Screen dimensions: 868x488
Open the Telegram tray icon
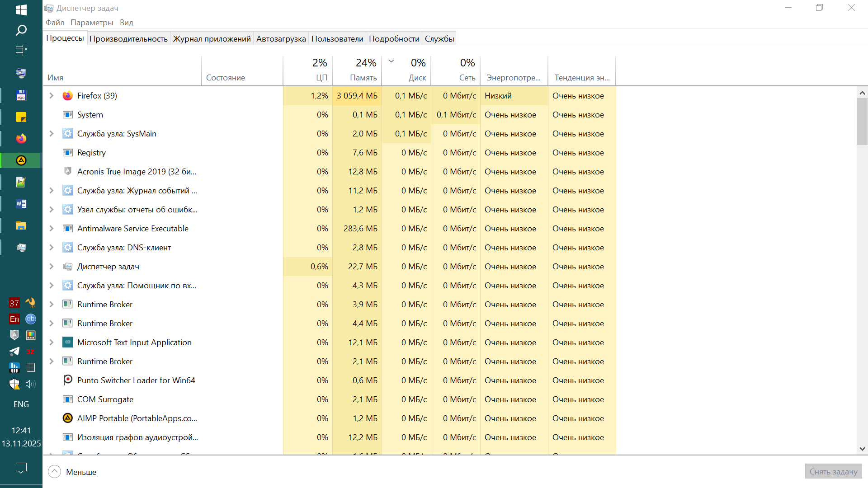pos(14,352)
